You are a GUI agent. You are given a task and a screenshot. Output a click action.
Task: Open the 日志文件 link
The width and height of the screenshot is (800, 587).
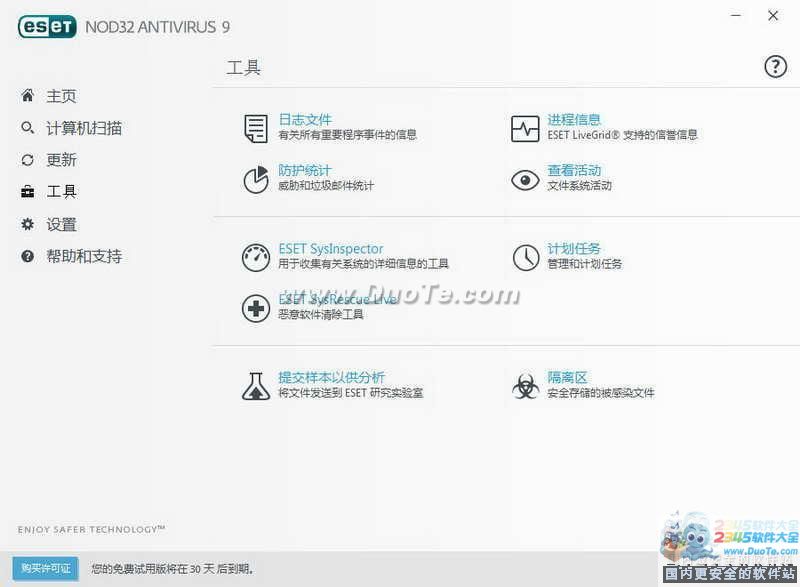pos(305,119)
